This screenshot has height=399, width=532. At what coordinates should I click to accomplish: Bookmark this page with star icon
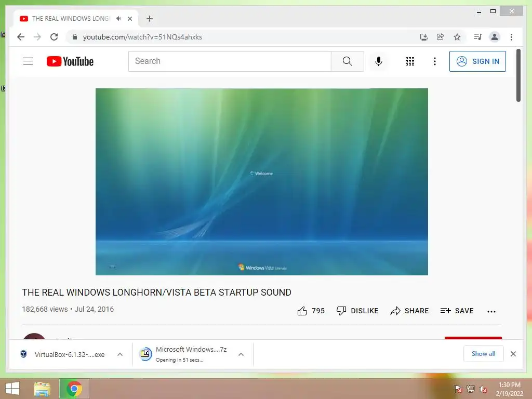[x=457, y=37]
